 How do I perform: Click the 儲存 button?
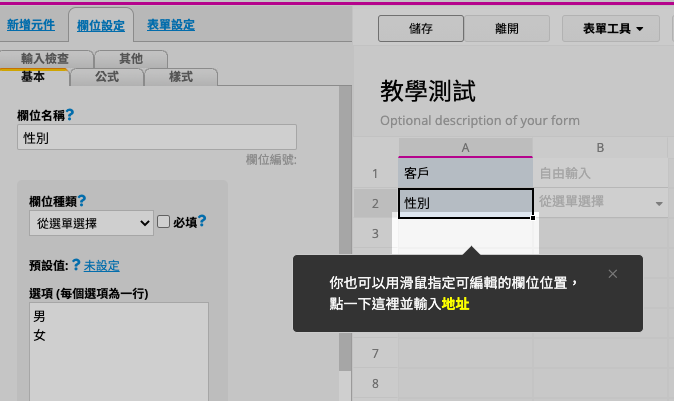[421, 29]
